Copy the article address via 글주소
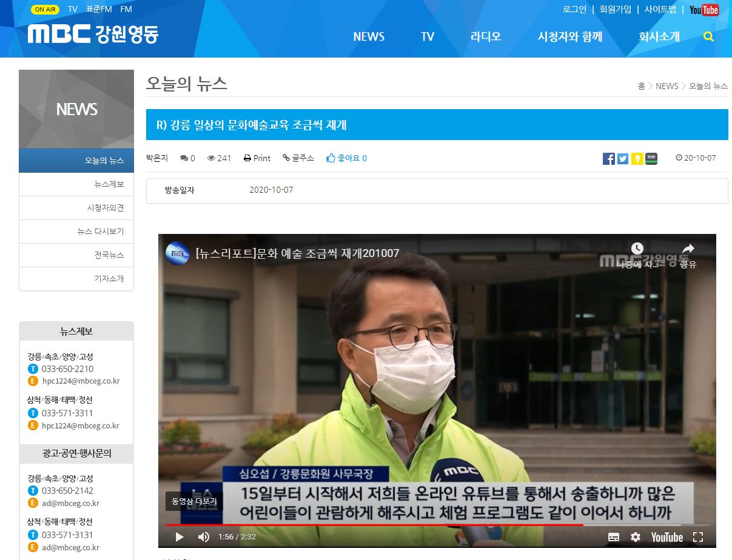 pyautogui.click(x=298, y=158)
